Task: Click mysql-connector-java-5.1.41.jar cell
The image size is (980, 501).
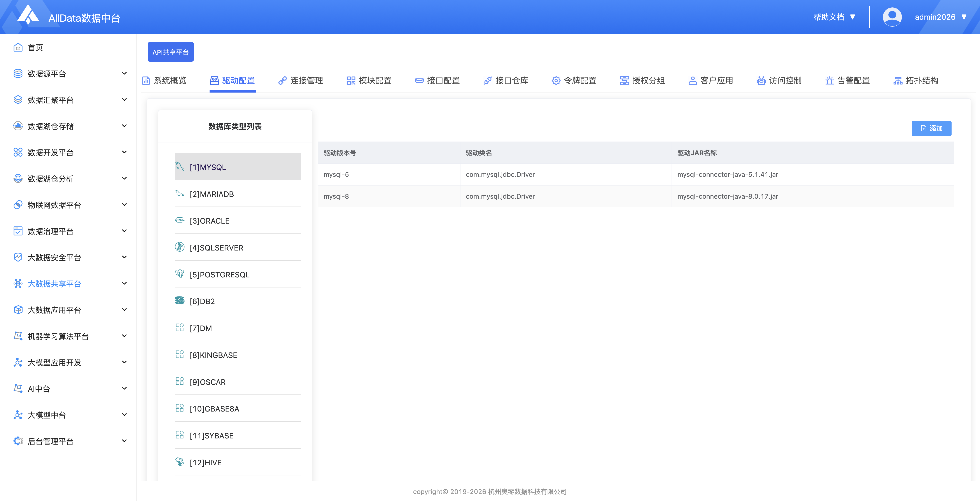Action: tap(813, 174)
